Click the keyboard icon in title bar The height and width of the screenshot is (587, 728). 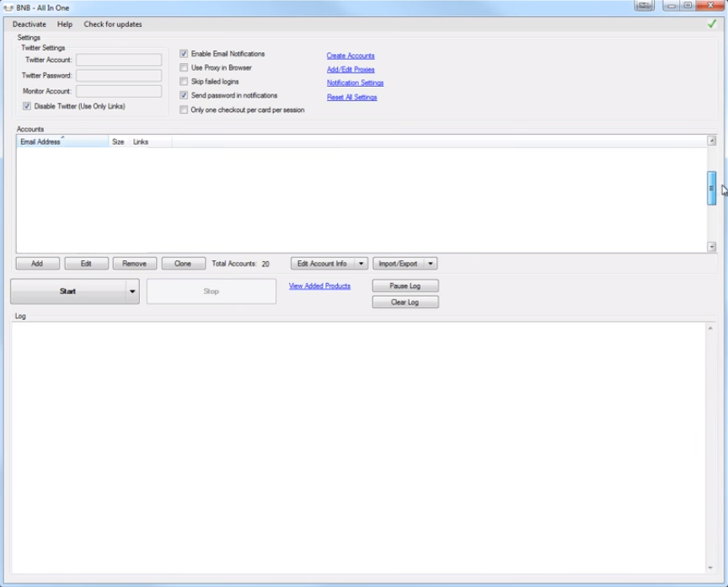pos(645,6)
